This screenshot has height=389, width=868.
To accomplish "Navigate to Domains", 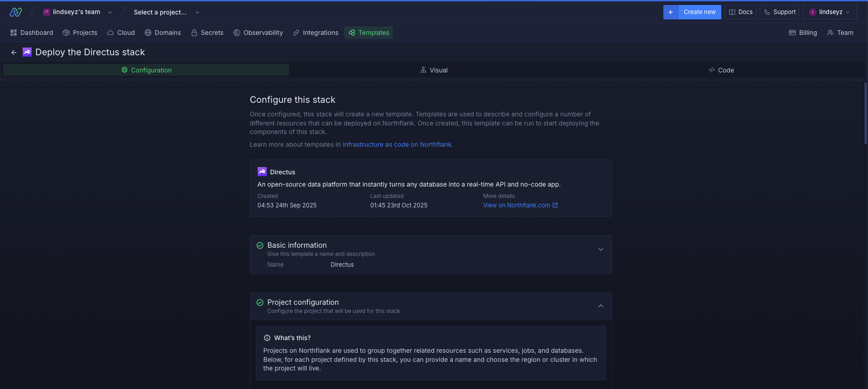I will (163, 33).
